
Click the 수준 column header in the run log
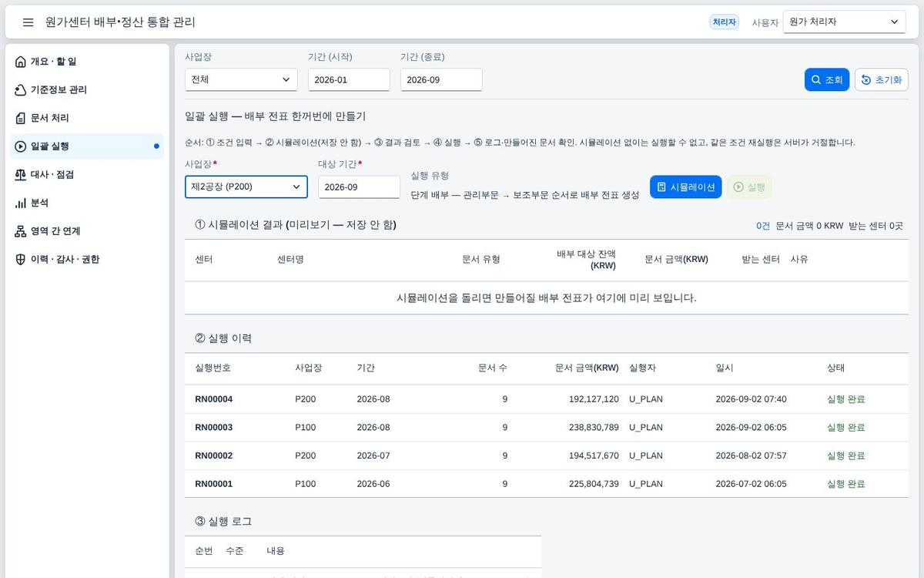(235, 551)
